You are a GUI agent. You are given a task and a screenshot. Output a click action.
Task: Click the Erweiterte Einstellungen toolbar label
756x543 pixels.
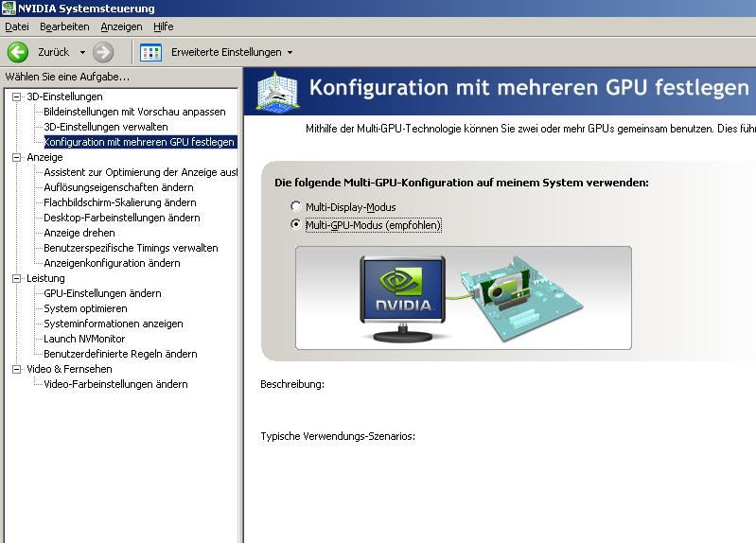[x=226, y=52]
